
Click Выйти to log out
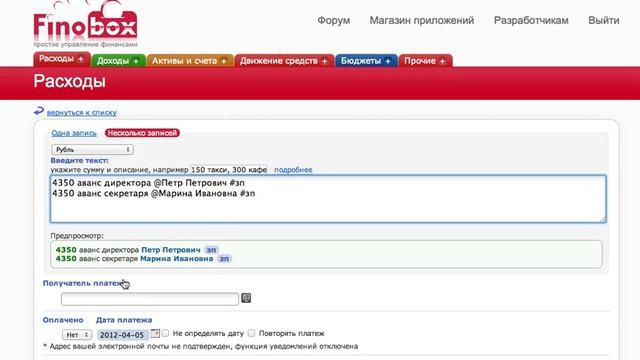604,20
